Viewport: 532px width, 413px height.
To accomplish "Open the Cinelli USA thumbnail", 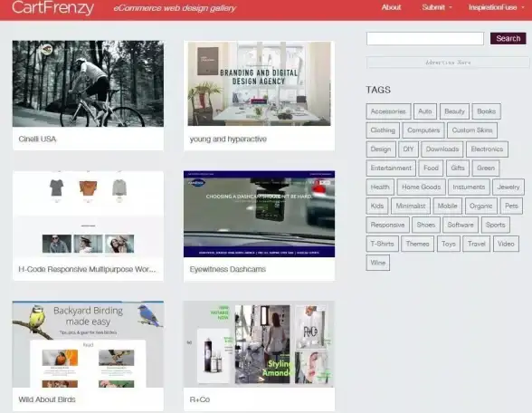I will 88,83.
